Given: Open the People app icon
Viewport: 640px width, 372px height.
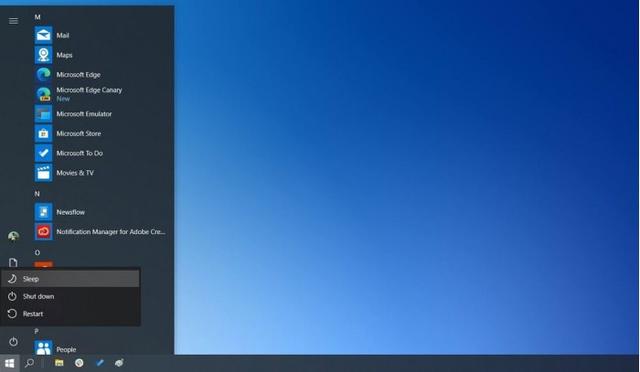Looking at the screenshot, I should 43,347.
